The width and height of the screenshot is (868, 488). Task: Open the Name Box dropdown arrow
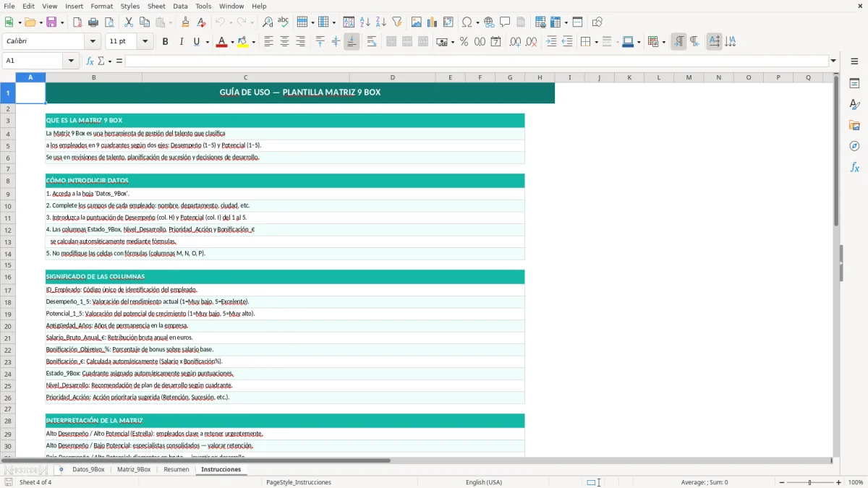[71, 61]
